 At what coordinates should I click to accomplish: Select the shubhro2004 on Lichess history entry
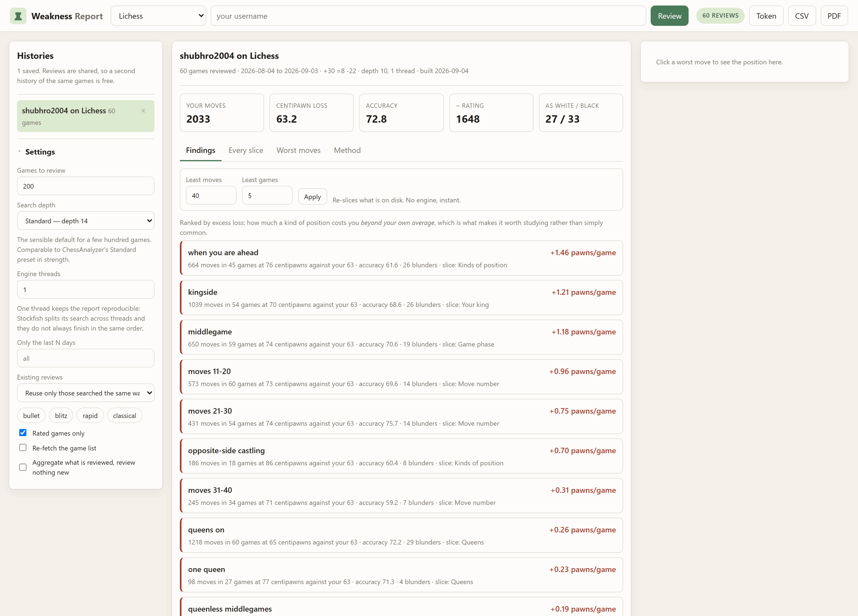coord(86,116)
